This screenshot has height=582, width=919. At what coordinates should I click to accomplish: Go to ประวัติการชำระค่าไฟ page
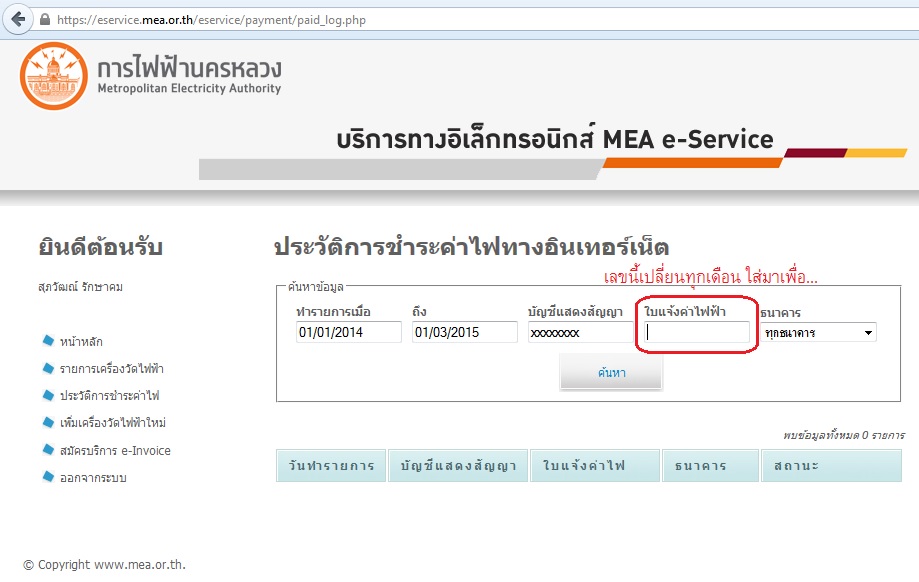(109, 396)
